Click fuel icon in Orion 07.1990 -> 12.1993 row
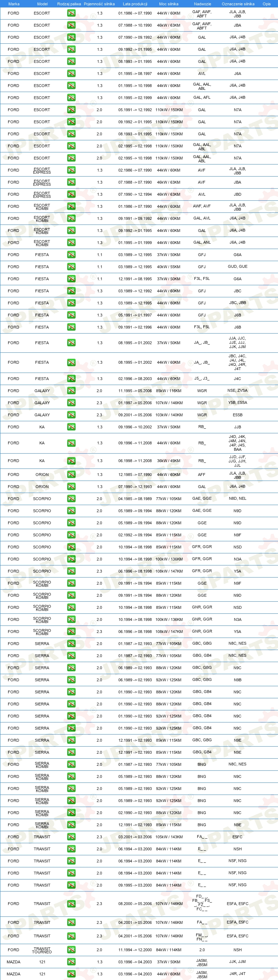The image size is (278, 980). 71,487
